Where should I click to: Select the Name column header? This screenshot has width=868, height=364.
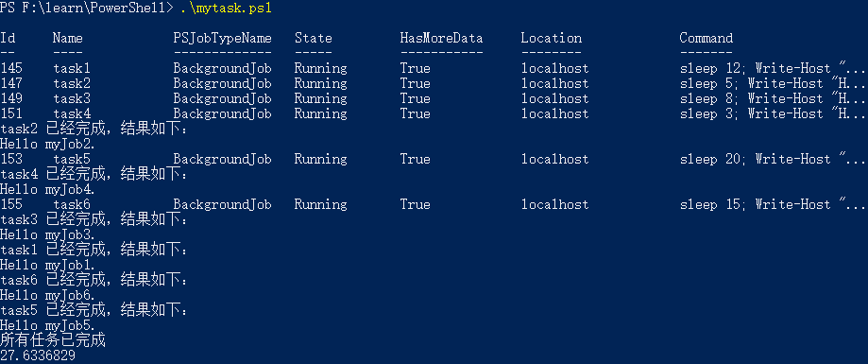(68, 38)
